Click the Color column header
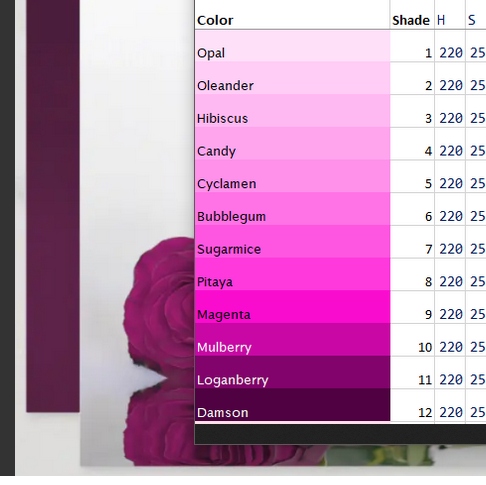 pyautogui.click(x=215, y=20)
